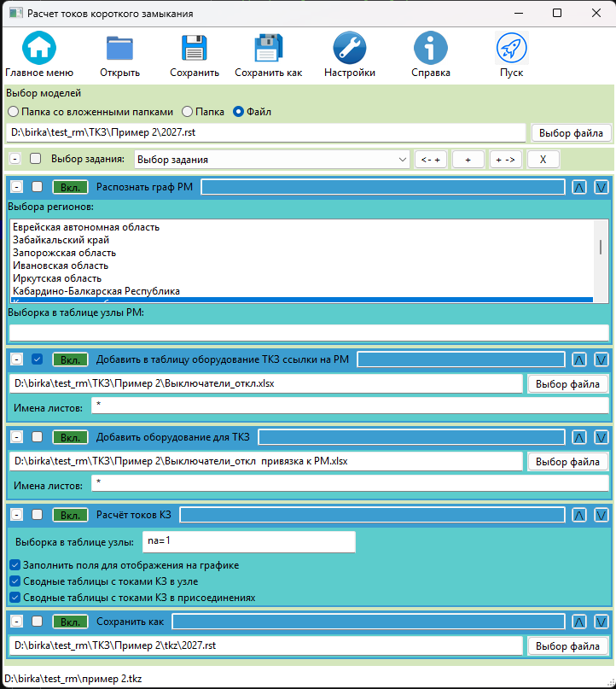Uncheck Сводные таблицы с токами КЗ в узле

(x=15, y=581)
